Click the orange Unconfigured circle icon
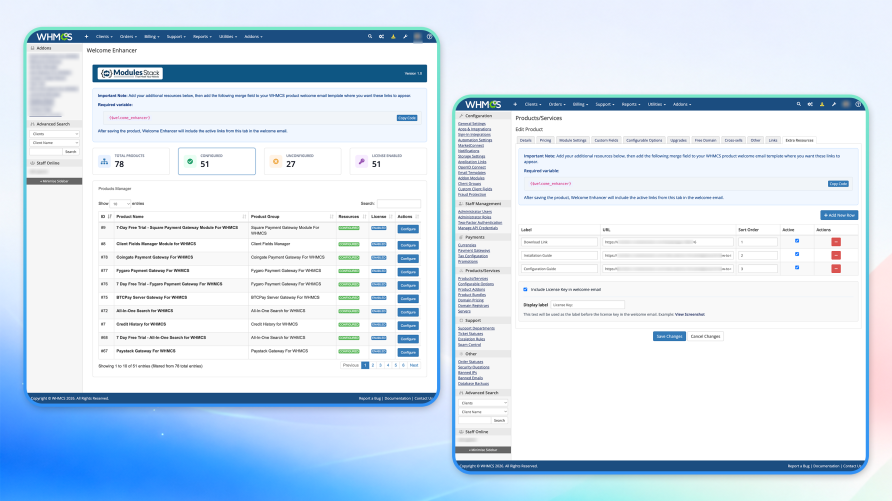The image size is (892, 501). (276, 162)
